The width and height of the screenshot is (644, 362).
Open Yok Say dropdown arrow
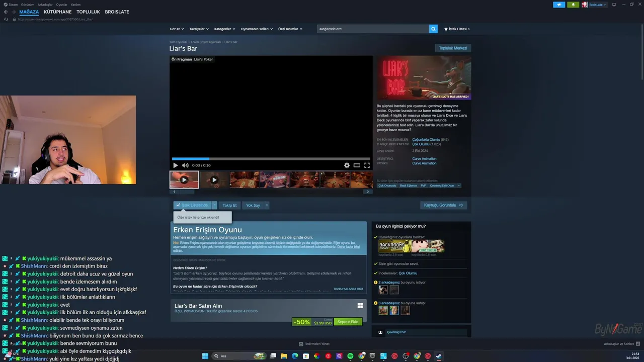tap(267, 205)
